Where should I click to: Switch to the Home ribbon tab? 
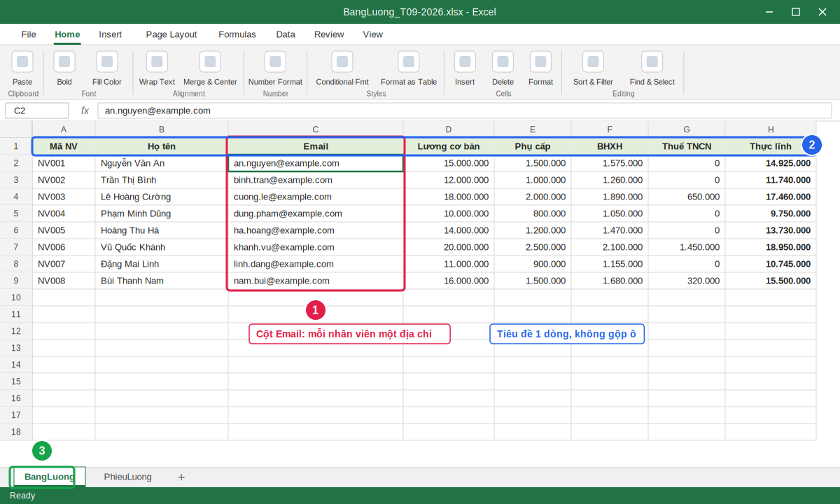(x=67, y=34)
